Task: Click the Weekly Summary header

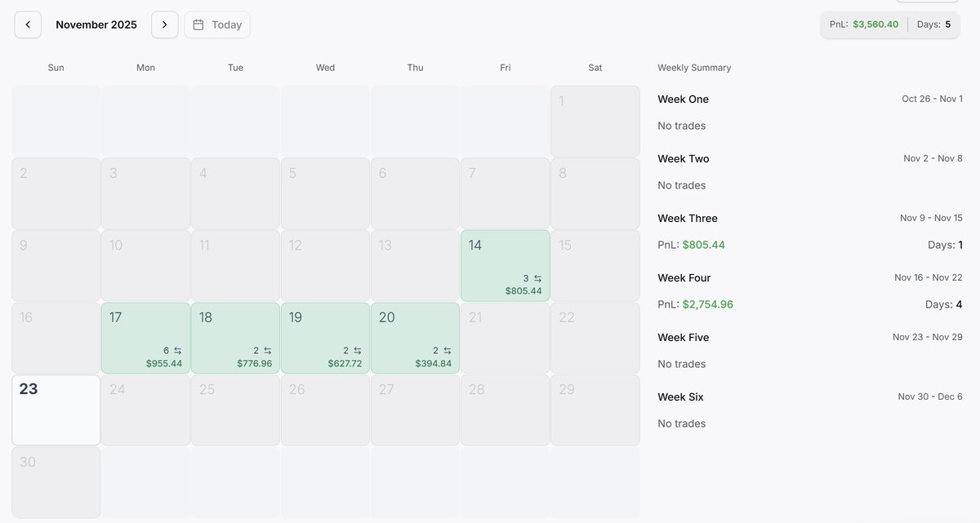Action: pyautogui.click(x=694, y=68)
